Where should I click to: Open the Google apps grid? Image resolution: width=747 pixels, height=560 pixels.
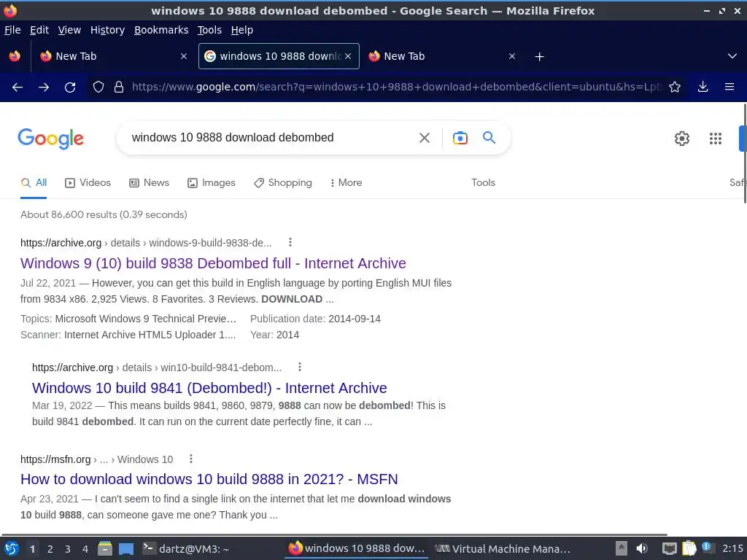716,138
